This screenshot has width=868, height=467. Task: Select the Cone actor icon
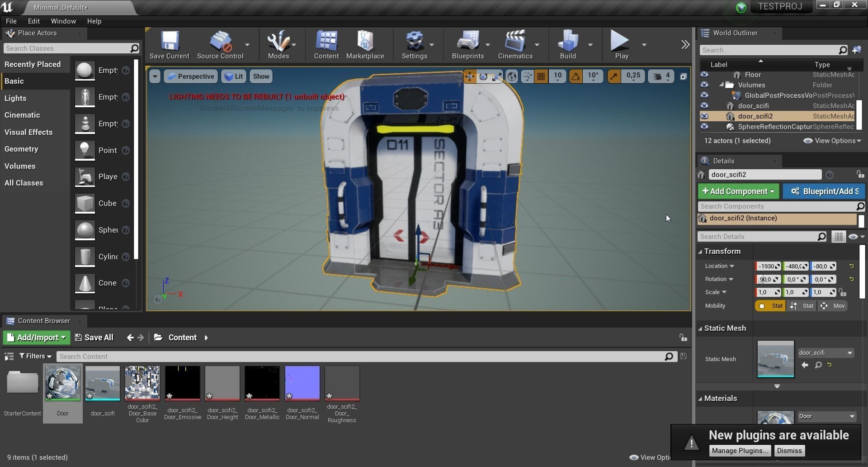tap(85, 283)
